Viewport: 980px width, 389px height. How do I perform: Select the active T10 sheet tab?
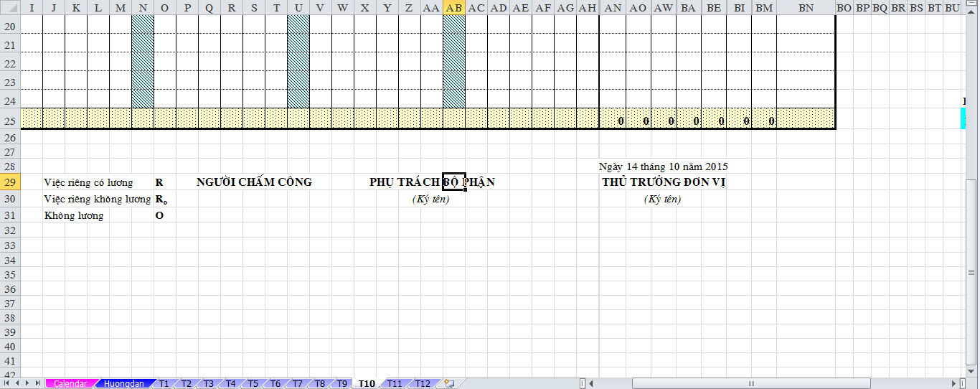(x=367, y=384)
